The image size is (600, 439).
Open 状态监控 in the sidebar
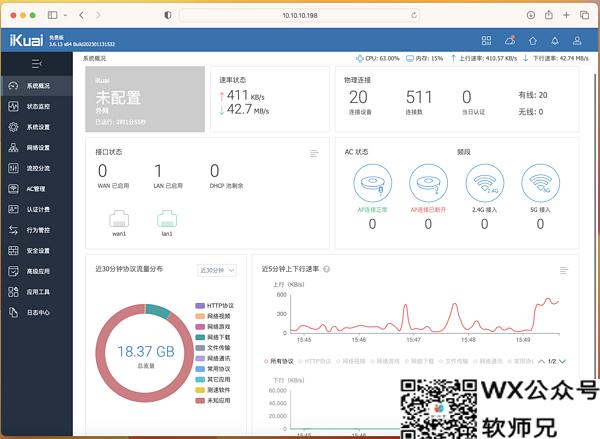pyautogui.click(x=37, y=106)
